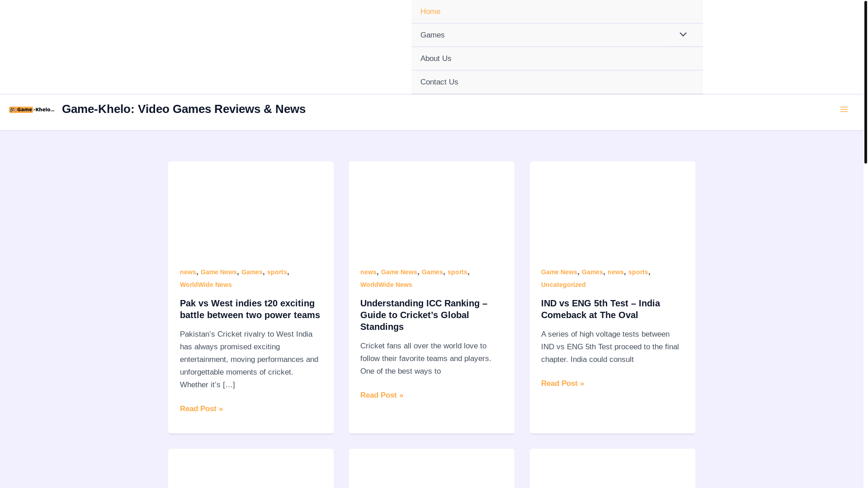Click the Game-Khelo site title link
The width and height of the screenshot is (868, 488).
click(184, 109)
